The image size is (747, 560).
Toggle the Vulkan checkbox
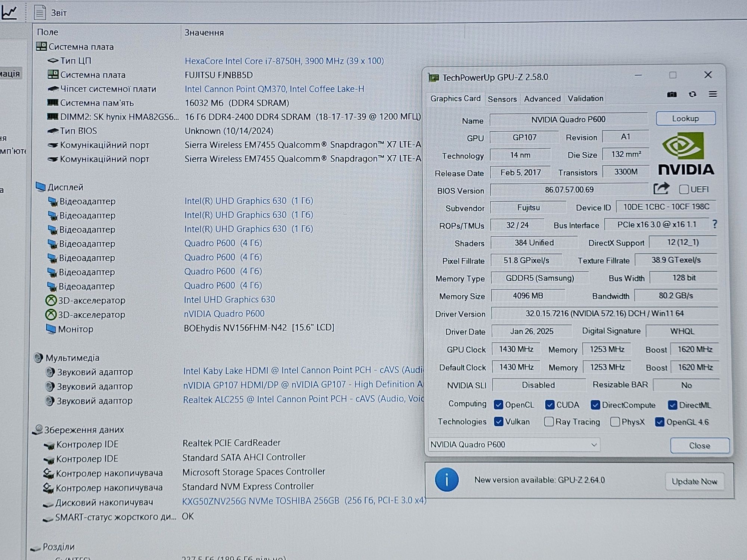498,421
